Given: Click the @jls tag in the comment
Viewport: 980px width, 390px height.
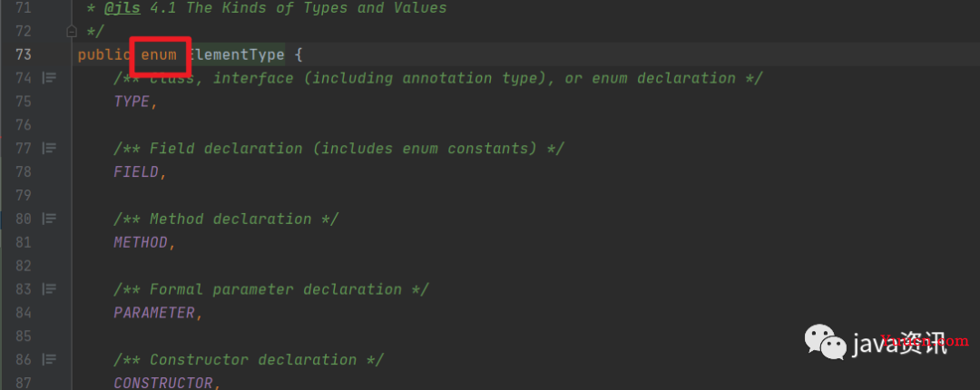Looking at the screenshot, I should coord(122,8).
